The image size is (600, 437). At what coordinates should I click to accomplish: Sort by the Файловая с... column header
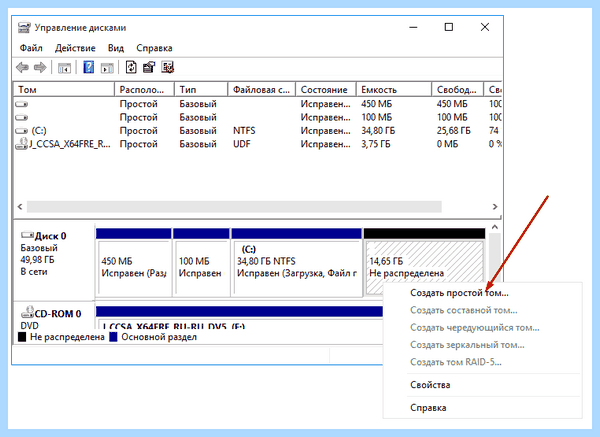262,90
